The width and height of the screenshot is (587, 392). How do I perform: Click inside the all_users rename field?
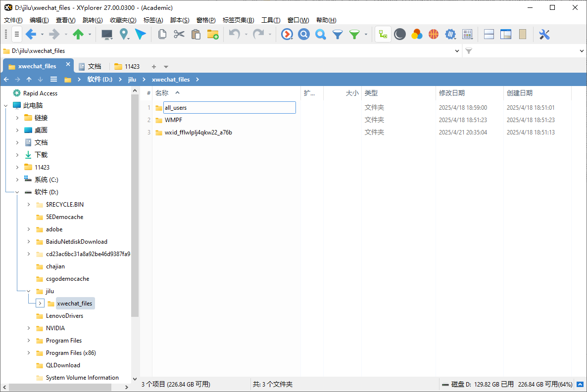(228, 107)
